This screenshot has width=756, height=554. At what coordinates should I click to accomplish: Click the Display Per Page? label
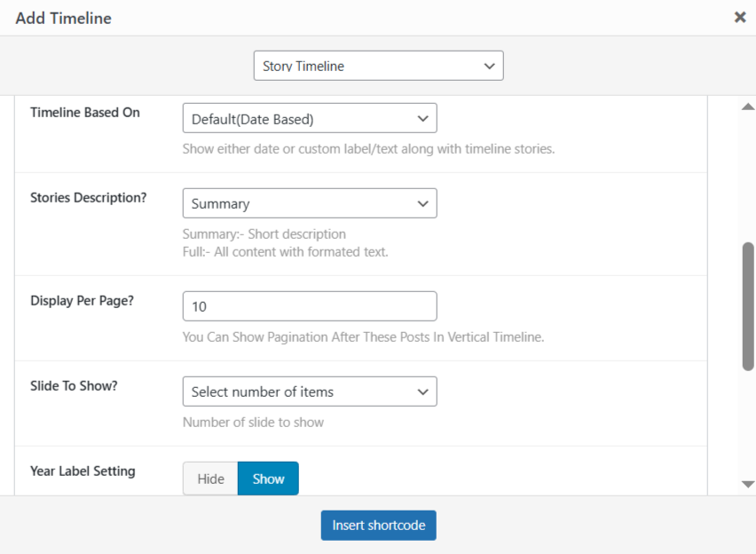point(83,300)
